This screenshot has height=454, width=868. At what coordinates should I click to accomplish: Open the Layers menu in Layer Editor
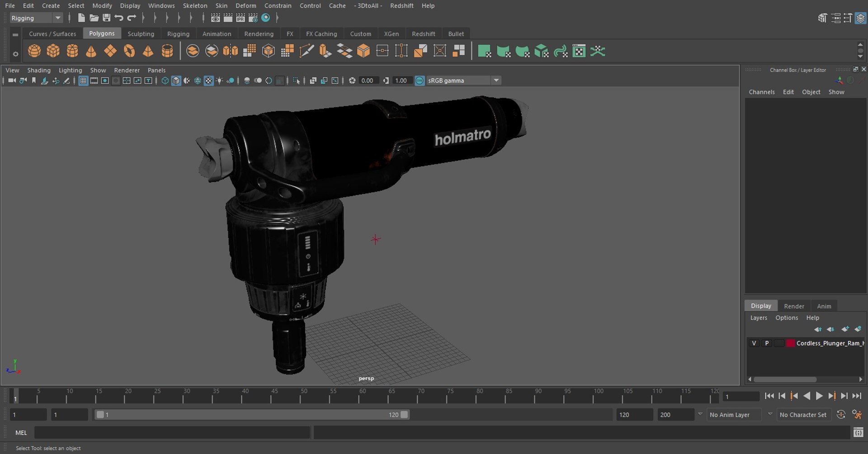759,318
